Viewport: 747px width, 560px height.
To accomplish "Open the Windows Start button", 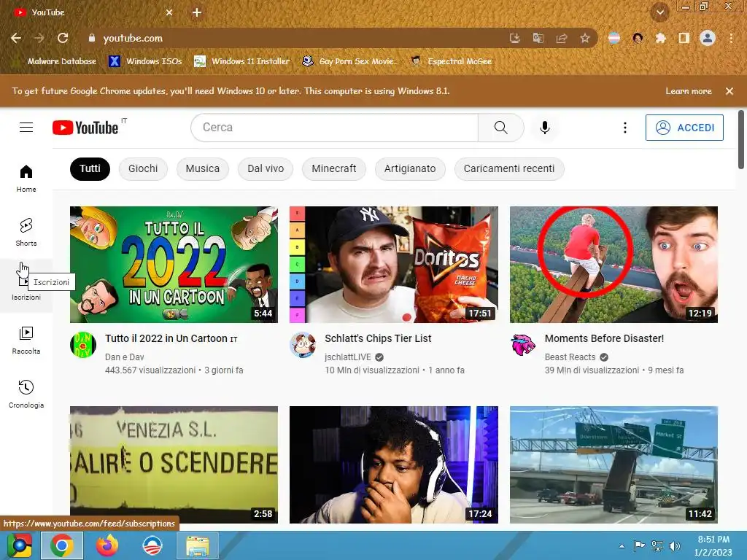I will coord(20,545).
